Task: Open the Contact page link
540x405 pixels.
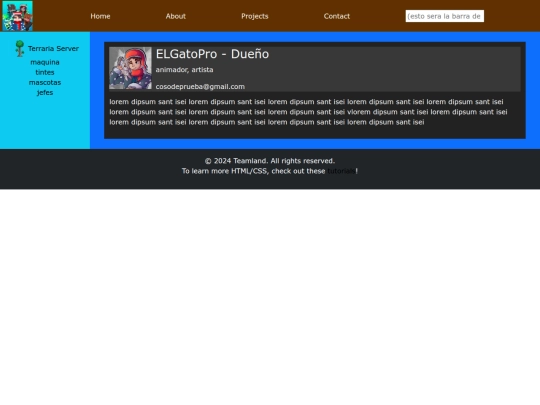Action: tap(336, 16)
